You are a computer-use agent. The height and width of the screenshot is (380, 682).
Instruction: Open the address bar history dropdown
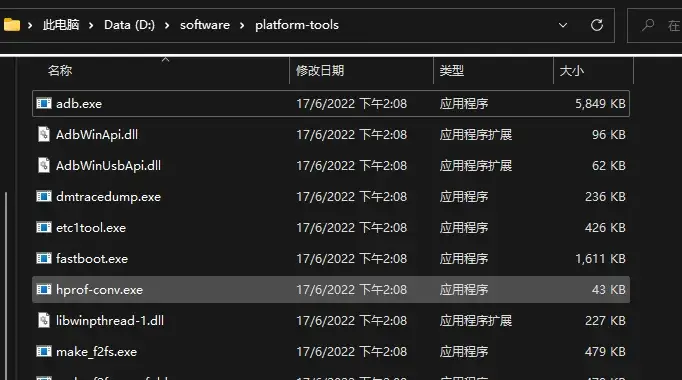[x=563, y=25]
